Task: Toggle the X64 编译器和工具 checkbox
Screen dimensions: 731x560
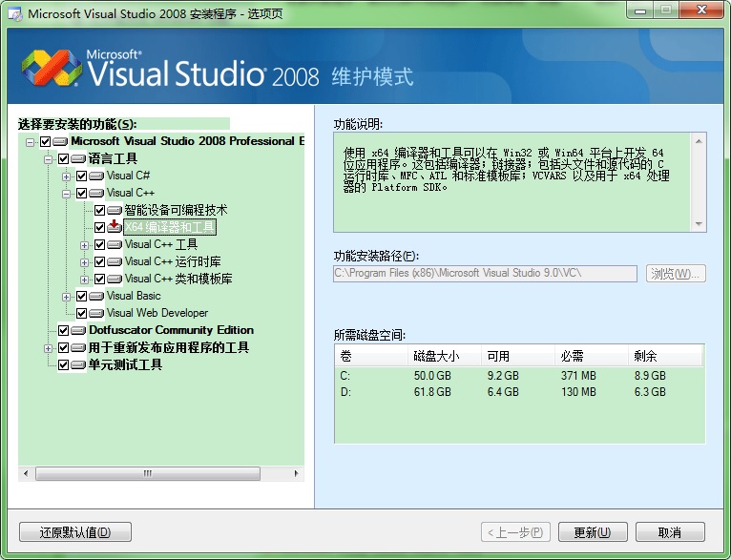Action: [99, 227]
